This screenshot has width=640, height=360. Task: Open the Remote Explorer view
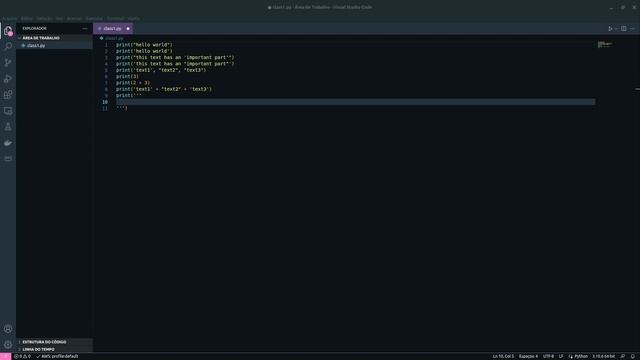point(8,111)
